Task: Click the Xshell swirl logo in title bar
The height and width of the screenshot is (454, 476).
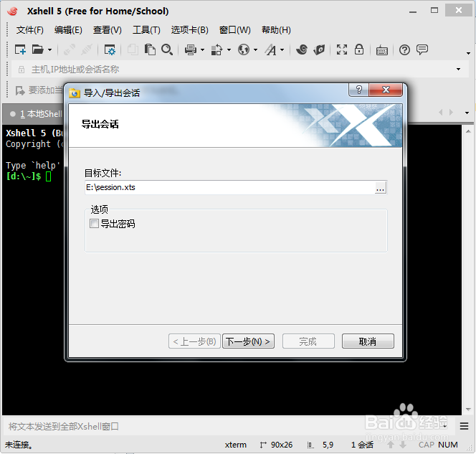Action: [13, 11]
